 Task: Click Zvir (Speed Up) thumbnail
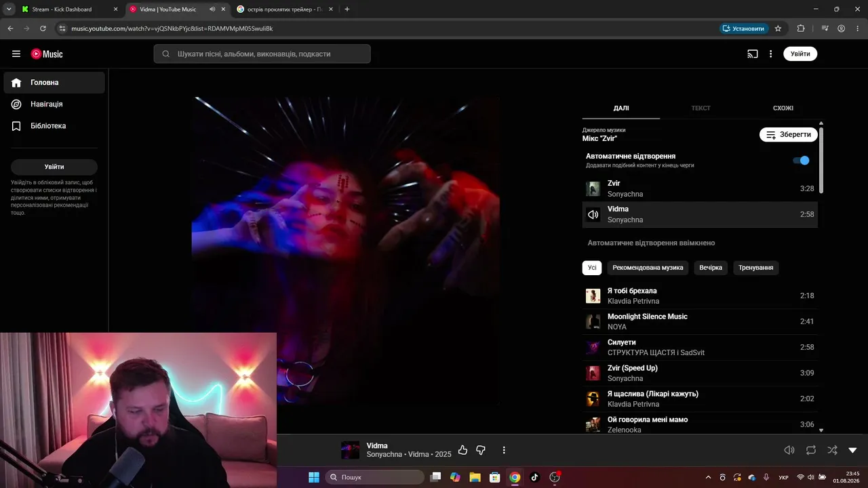click(593, 373)
